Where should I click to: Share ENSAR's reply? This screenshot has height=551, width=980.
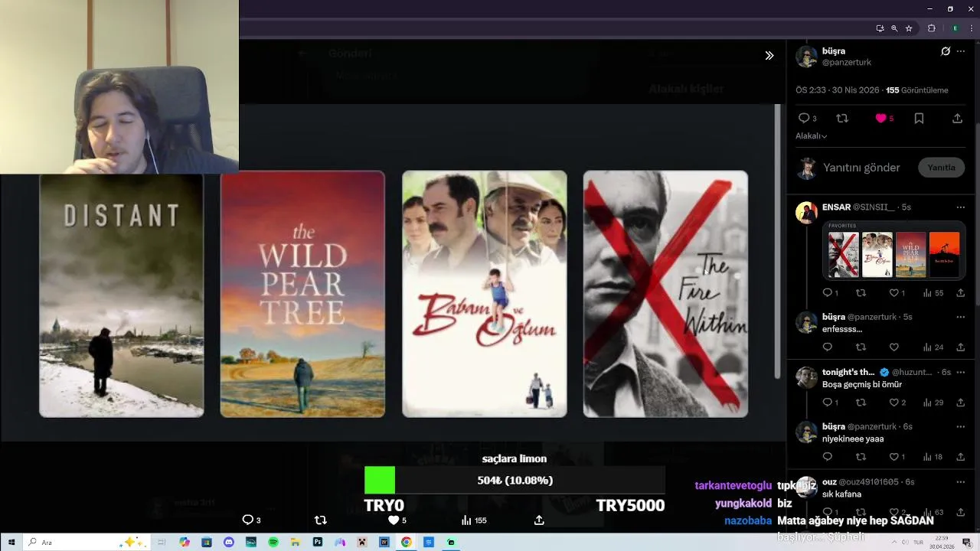960,293
